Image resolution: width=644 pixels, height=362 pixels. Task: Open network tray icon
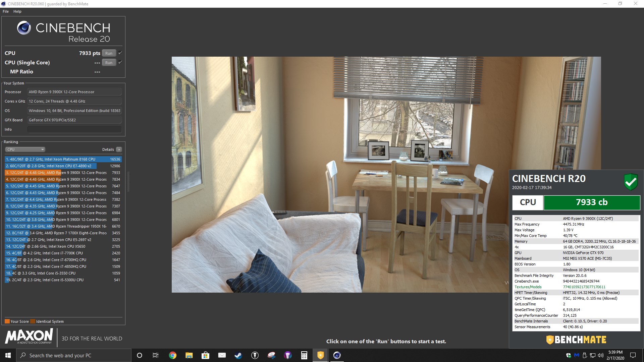[x=593, y=355]
